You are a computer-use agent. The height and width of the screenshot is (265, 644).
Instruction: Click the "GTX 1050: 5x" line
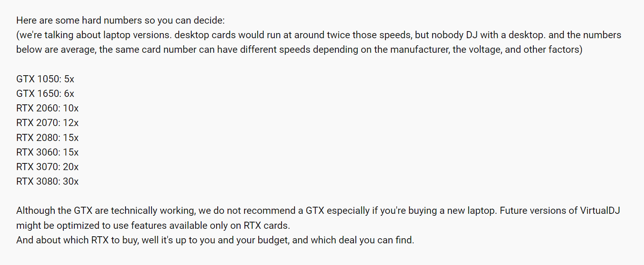coord(45,79)
